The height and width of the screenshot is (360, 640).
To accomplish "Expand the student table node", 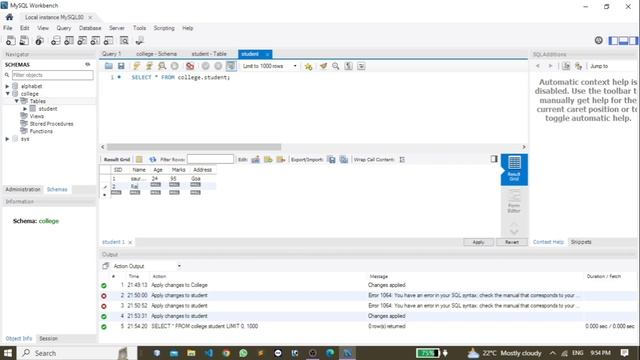I will pyautogui.click(x=25, y=109).
